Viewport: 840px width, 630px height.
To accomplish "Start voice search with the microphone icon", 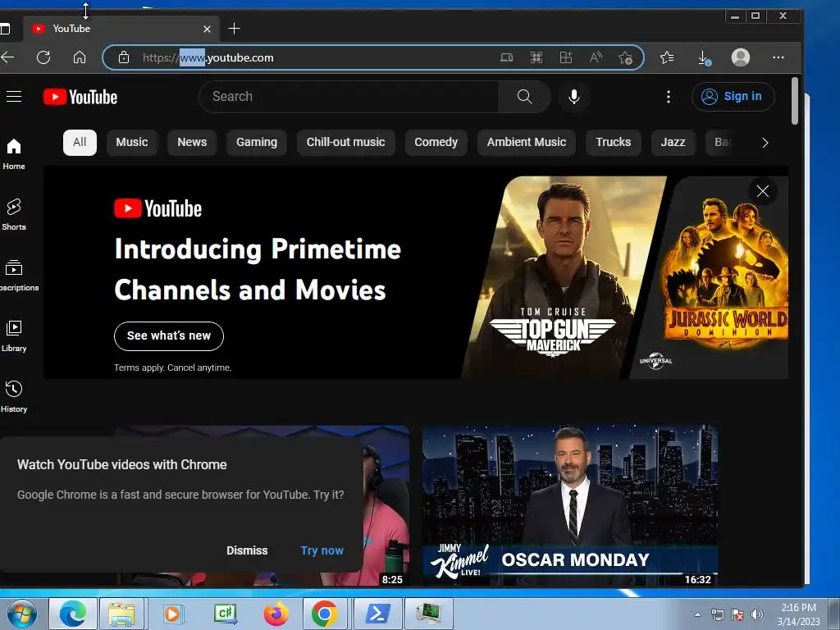I will 573,97.
